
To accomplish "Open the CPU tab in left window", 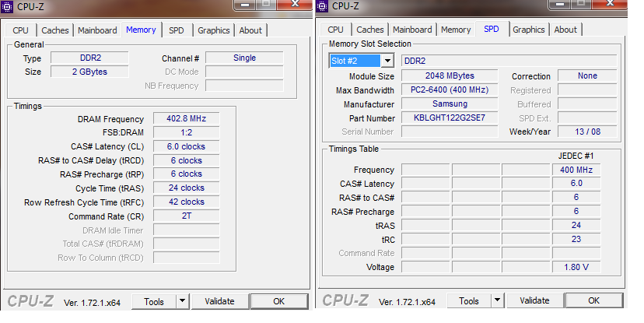I will [20, 30].
